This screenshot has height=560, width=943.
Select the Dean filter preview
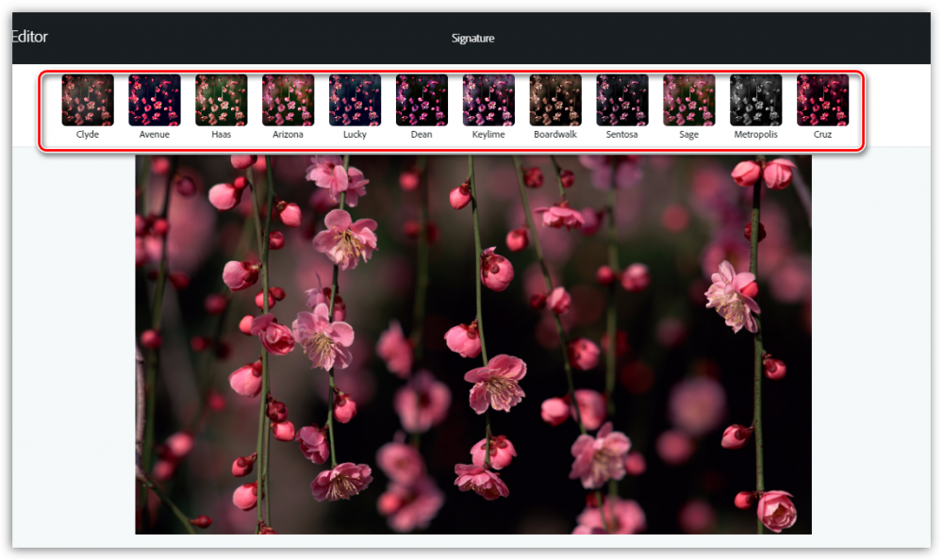(422, 100)
